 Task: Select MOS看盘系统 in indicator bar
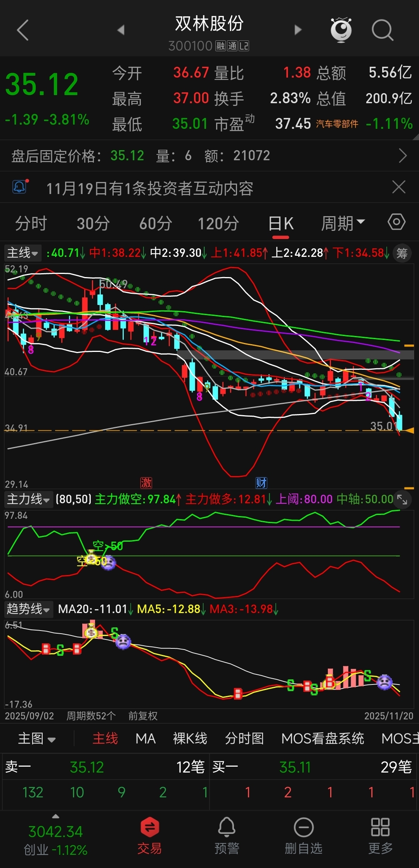(323, 738)
